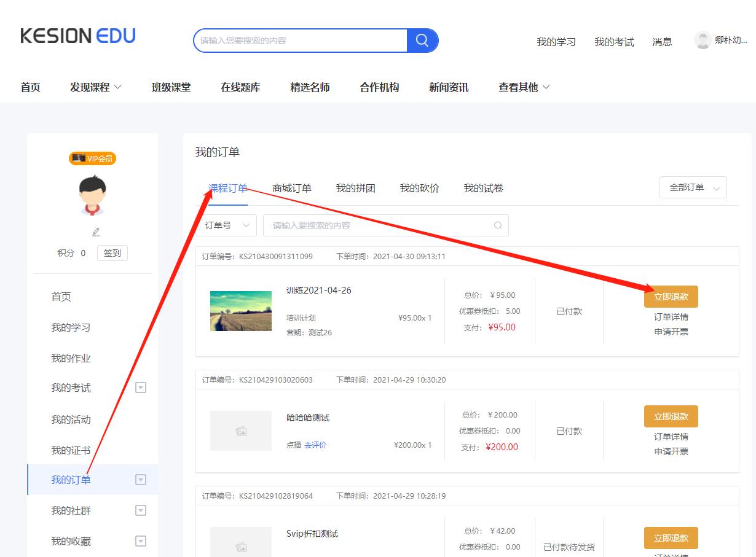Click the 训练2021-04-26 course title
The image size is (756, 557).
319,290
